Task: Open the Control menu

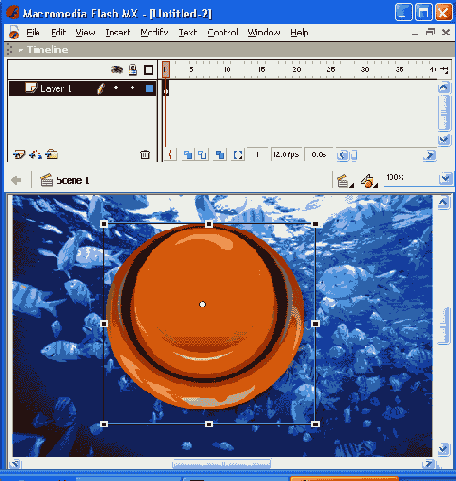Action: [223, 32]
